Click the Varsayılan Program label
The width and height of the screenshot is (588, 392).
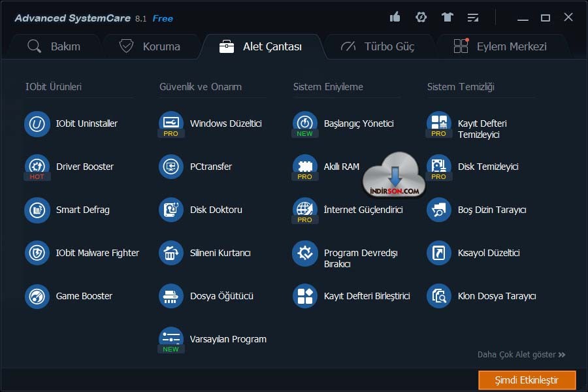coord(228,340)
